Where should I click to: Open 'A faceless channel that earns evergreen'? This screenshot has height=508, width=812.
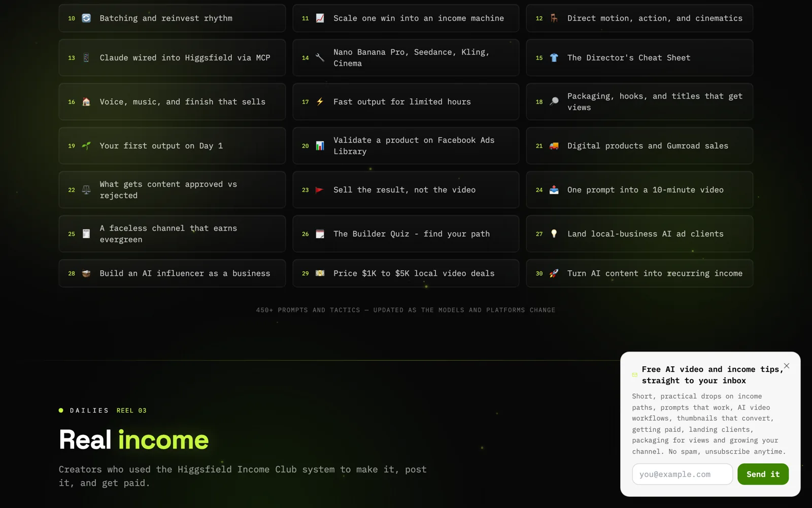pyautogui.click(x=172, y=234)
